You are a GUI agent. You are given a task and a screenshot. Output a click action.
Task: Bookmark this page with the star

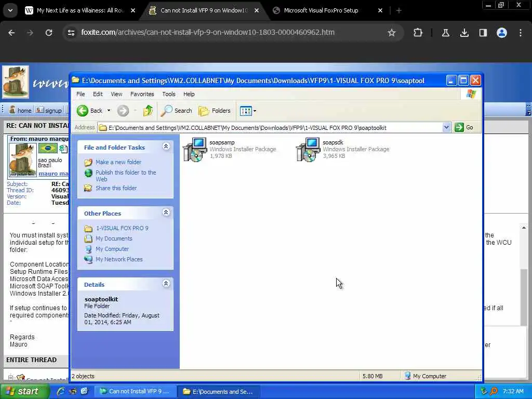point(392,33)
